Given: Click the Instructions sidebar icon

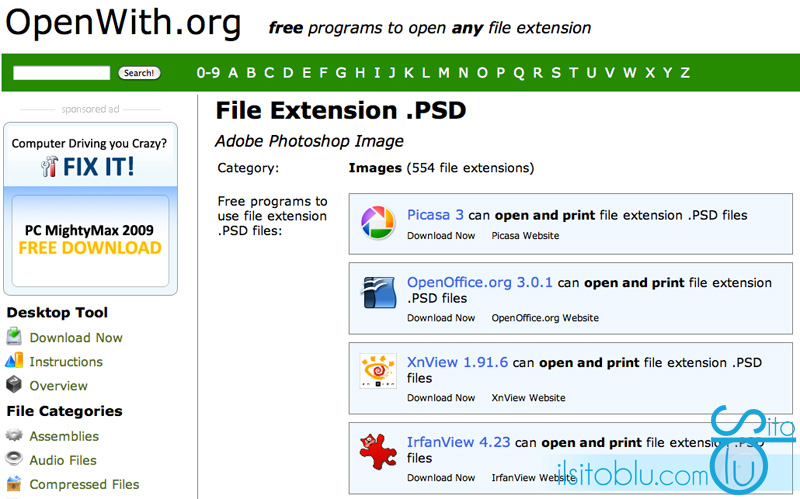Looking at the screenshot, I should coord(14,362).
